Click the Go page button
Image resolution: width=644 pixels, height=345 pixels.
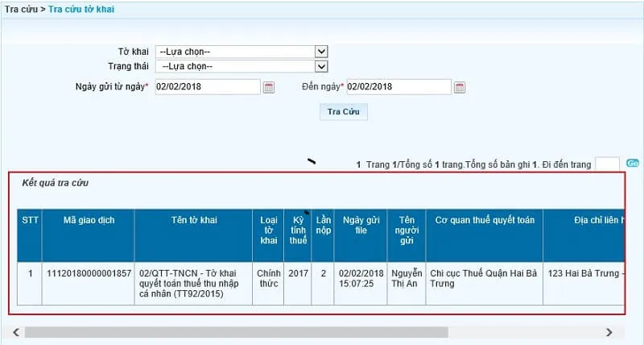pos(633,164)
